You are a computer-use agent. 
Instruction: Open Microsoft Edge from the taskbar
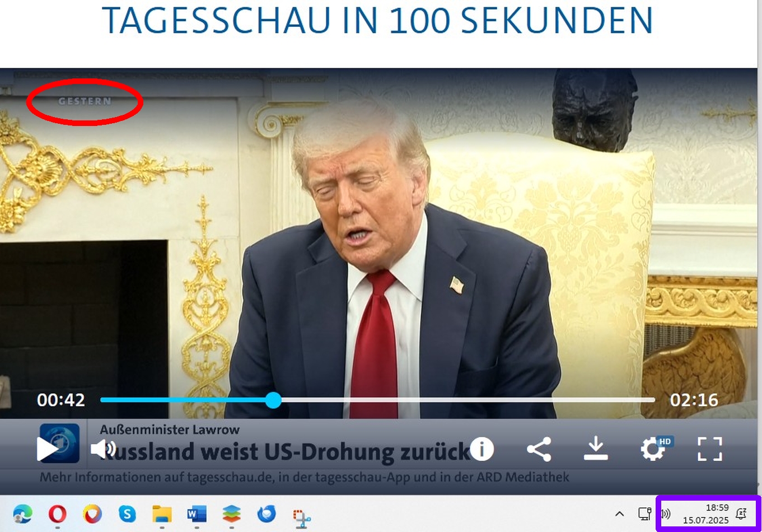pos(23,514)
